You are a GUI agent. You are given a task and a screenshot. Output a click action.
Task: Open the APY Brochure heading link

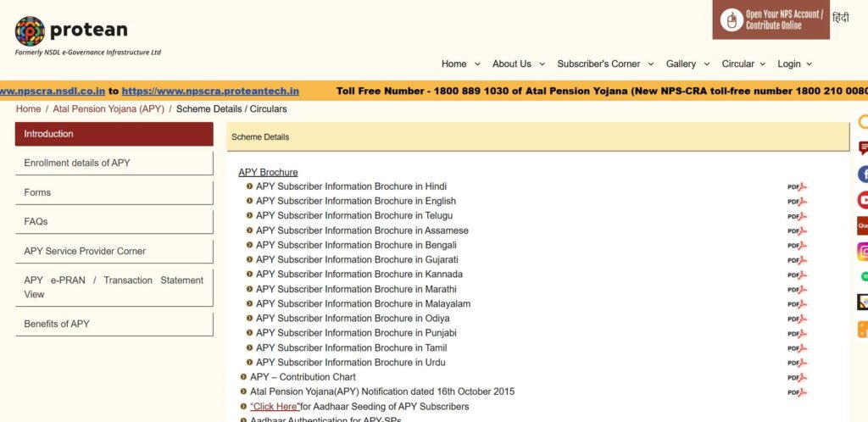pos(268,173)
